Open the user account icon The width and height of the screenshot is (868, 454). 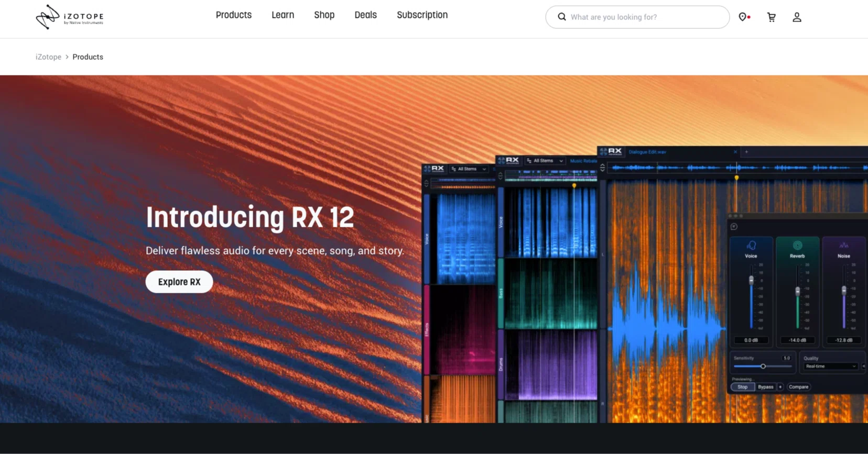(x=797, y=17)
